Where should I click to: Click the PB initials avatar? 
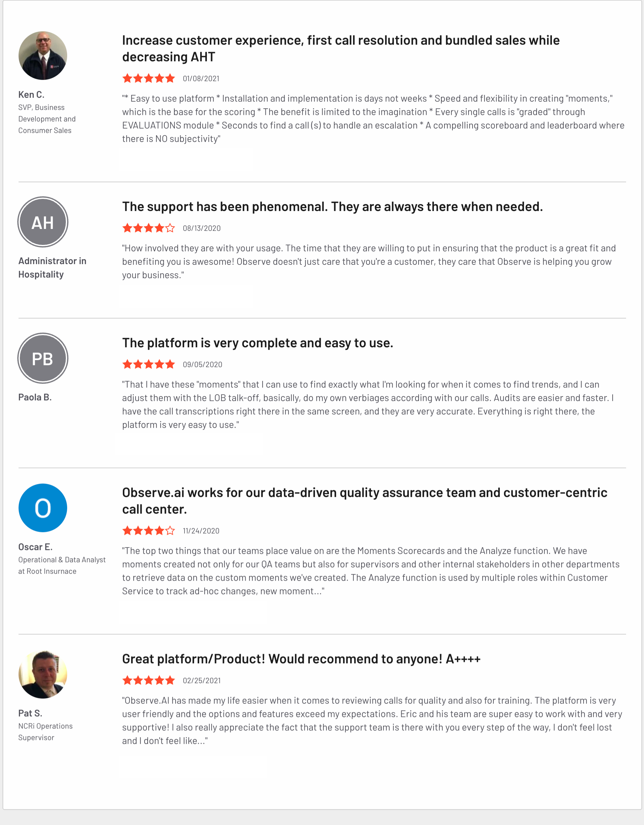click(x=43, y=358)
